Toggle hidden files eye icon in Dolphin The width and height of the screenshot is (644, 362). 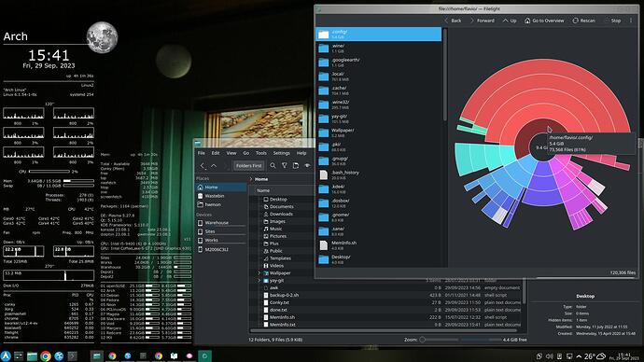coord(307,165)
